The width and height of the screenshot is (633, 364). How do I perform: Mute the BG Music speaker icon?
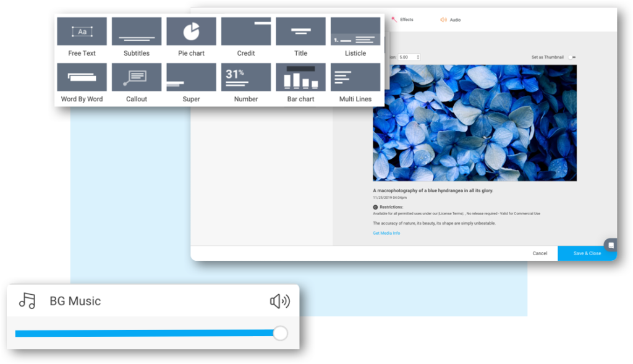click(x=280, y=301)
